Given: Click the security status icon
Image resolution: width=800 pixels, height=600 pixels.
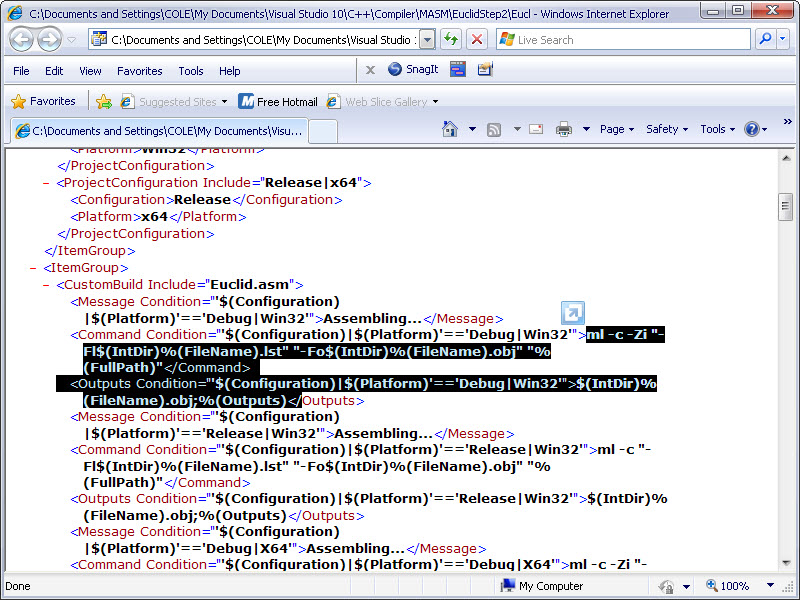Looking at the screenshot, I should click(666, 586).
